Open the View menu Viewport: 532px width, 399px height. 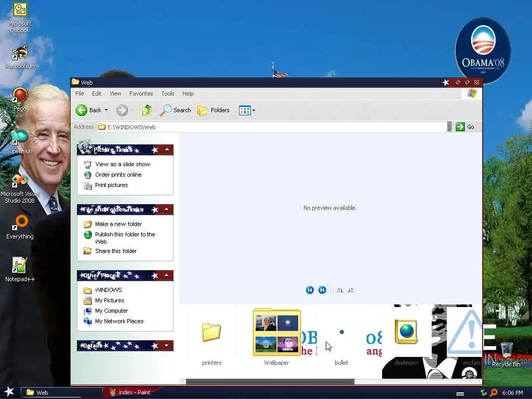coord(115,94)
